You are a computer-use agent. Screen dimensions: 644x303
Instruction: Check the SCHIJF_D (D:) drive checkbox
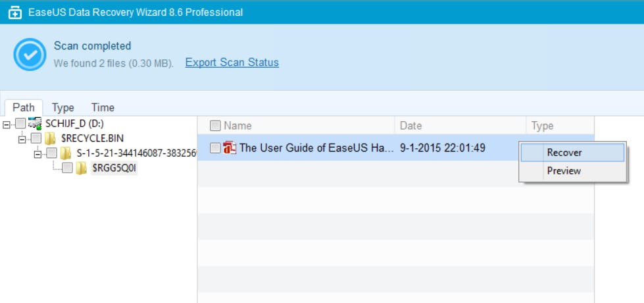click(20, 124)
